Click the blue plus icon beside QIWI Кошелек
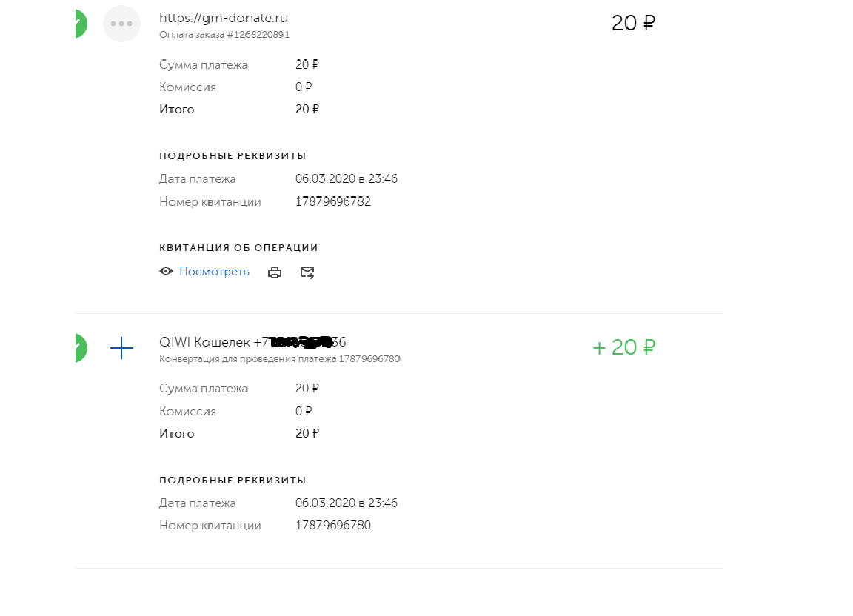853x616 pixels. 121,348
